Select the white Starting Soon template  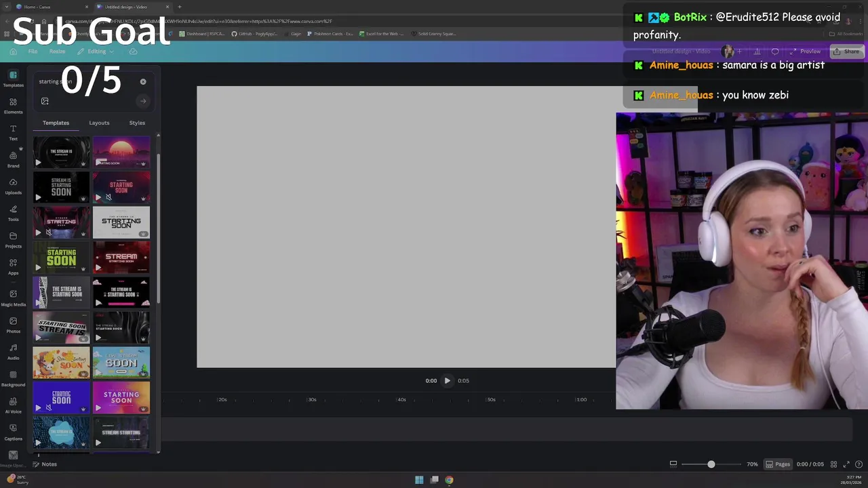[121, 223]
